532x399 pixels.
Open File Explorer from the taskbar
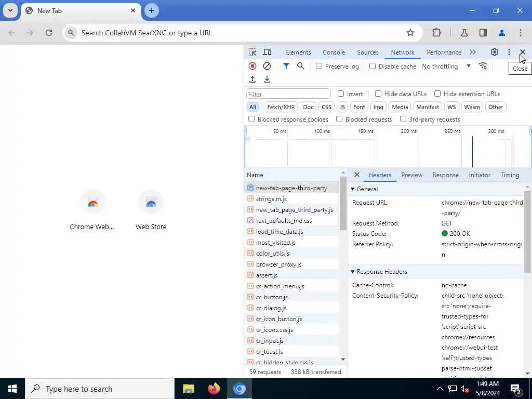[188, 389]
